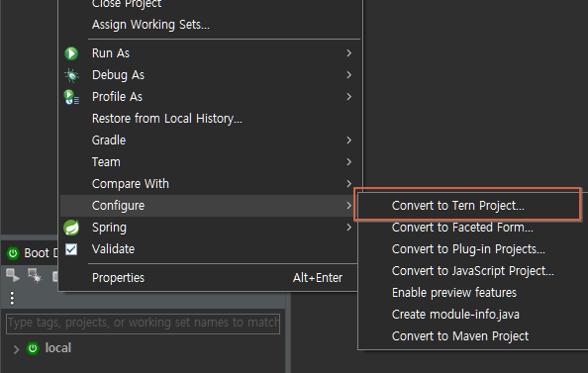Image resolution: width=588 pixels, height=373 pixels.
Task: Click the Spring menu label
Action: [x=109, y=228]
